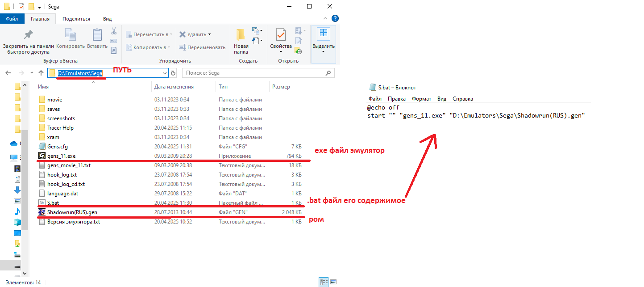Viewport: 644px width, 287px height.
Task: Expand the Выделить selection dropdown
Action: point(324,52)
